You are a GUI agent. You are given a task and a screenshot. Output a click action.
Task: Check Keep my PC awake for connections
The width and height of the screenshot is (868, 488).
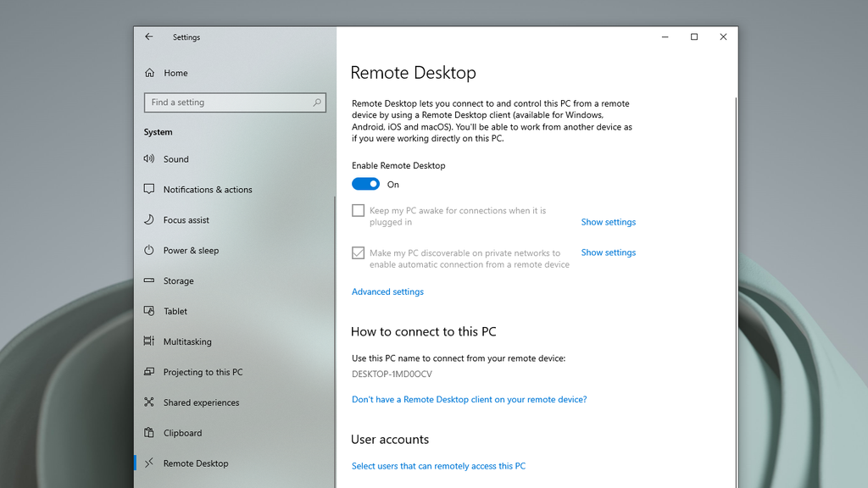358,210
